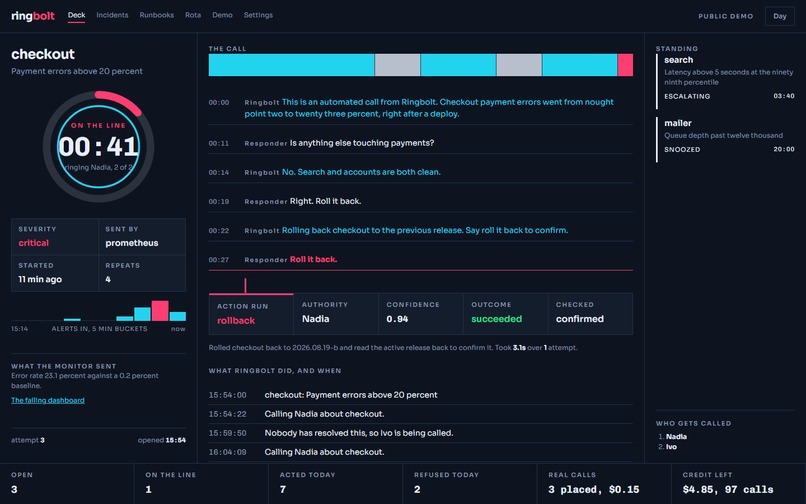
Task: Select the Demo tab
Action: (222, 15)
